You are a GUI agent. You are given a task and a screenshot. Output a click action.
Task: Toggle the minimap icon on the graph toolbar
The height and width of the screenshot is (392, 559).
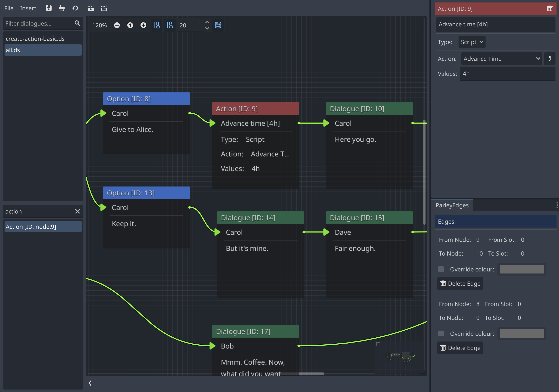(218, 25)
